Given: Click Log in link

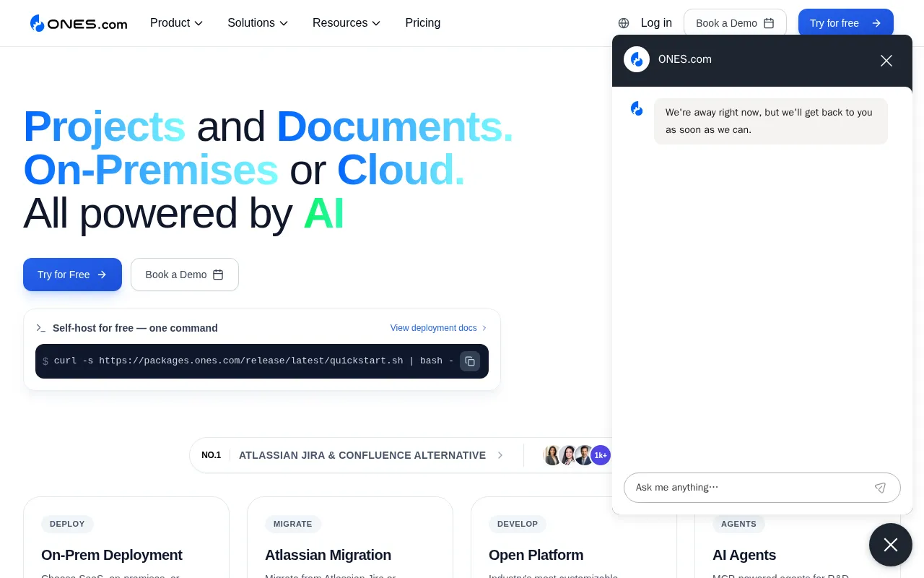Looking at the screenshot, I should [656, 23].
